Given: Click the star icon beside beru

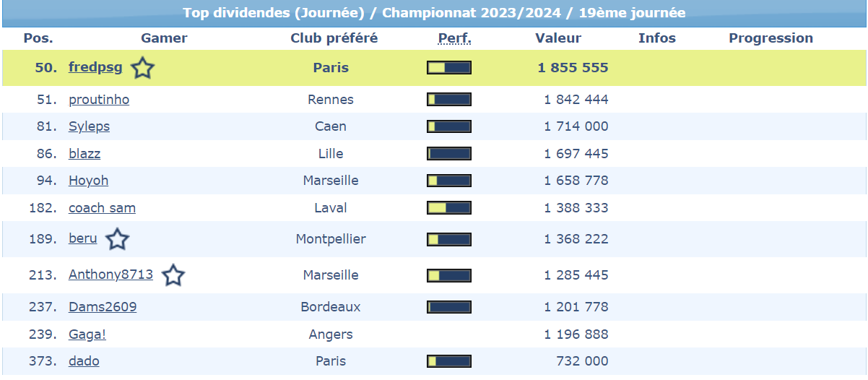Looking at the screenshot, I should pyautogui.click(x=118, y=239).
